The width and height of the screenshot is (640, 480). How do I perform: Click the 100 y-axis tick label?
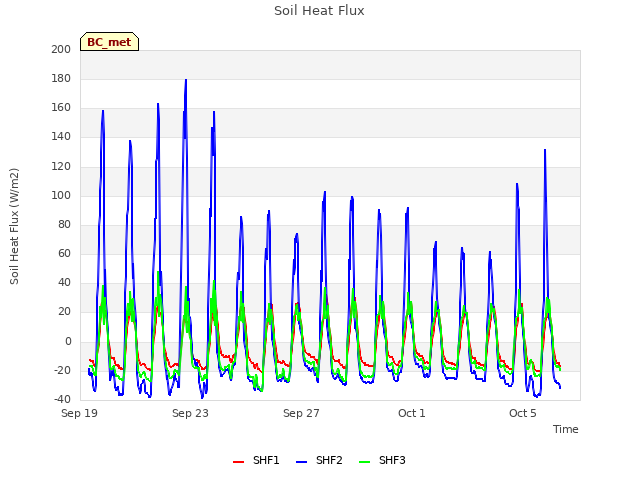click(61, 195)
